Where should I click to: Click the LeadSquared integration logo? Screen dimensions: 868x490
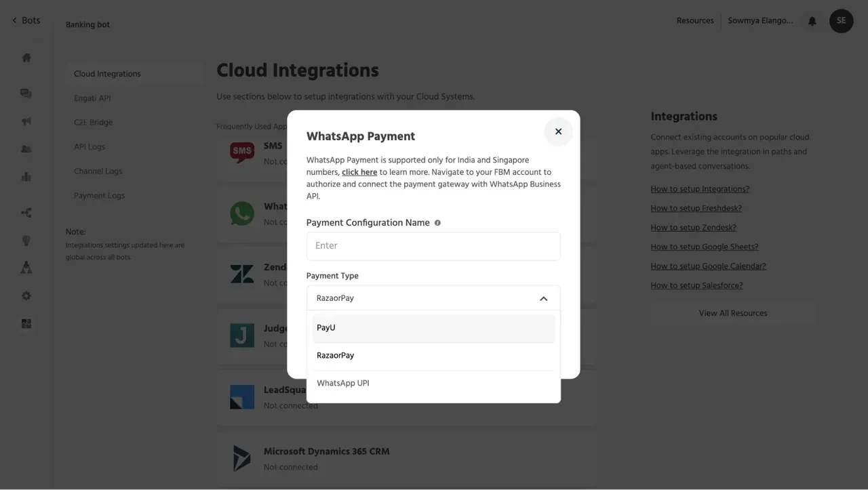click(x=242, y=397)
